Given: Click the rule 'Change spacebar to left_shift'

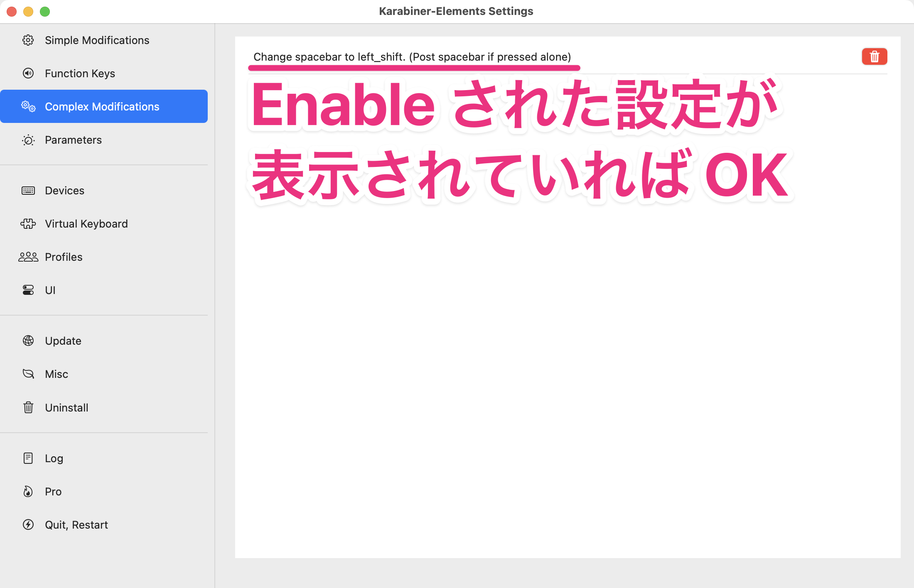Looking at the screenshot, I should click(413, 57).
